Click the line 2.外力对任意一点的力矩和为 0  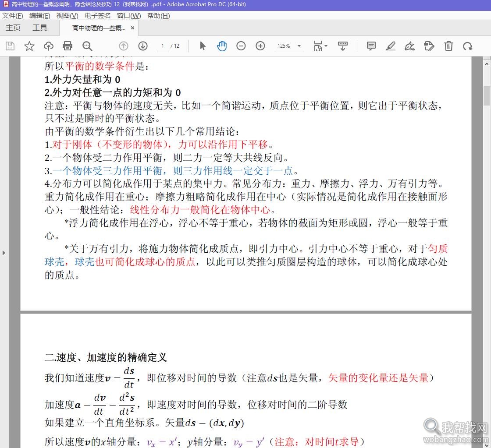tap(113, 92)
